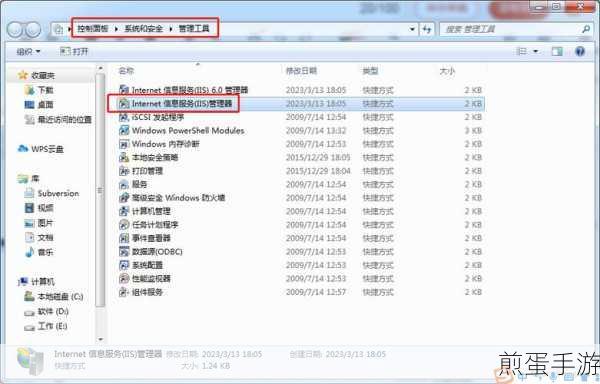
Task: Open the address bar history dropdown
Action: pos(412,29)
